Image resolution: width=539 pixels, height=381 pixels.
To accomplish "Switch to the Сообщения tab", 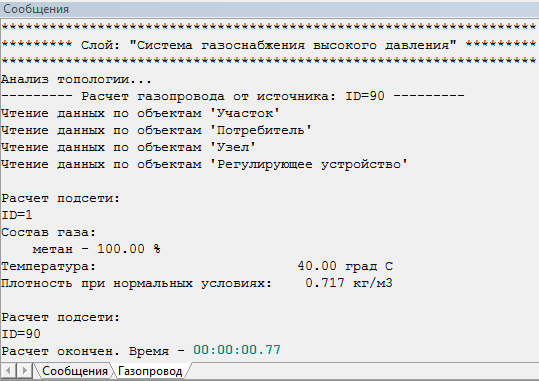I will pyautogui.click(x=75, y=371).
